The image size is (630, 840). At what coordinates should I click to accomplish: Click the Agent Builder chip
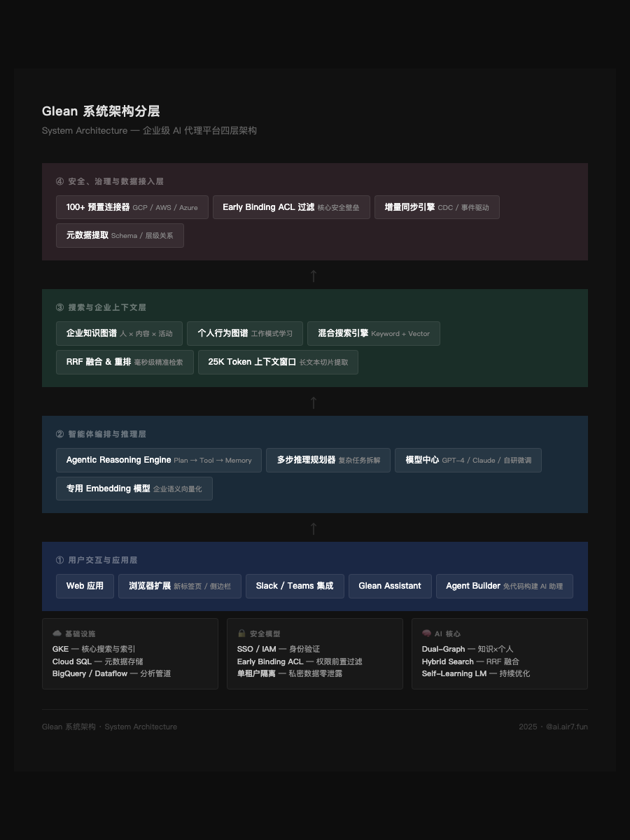505,586
